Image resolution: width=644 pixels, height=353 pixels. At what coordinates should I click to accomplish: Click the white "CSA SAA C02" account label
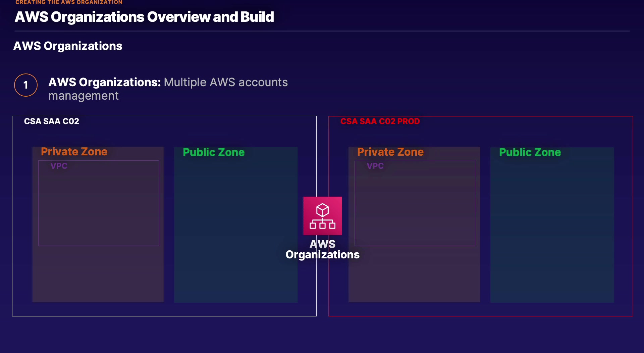52,121
